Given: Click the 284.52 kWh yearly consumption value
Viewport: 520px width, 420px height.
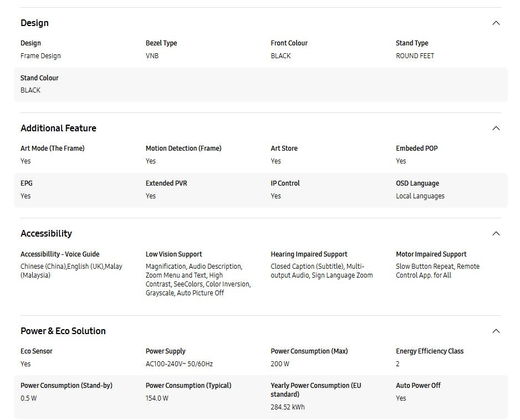Looking at the screenshot, I should [x=287, y=407].
